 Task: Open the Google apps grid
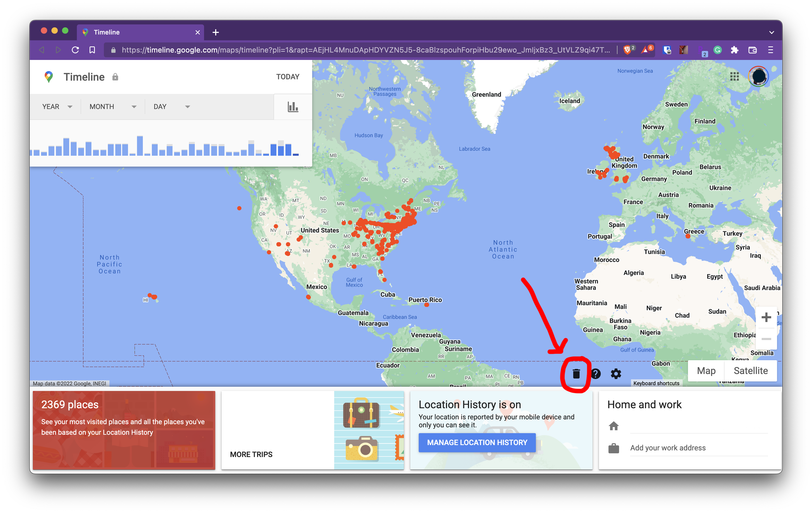pos(734,77)
